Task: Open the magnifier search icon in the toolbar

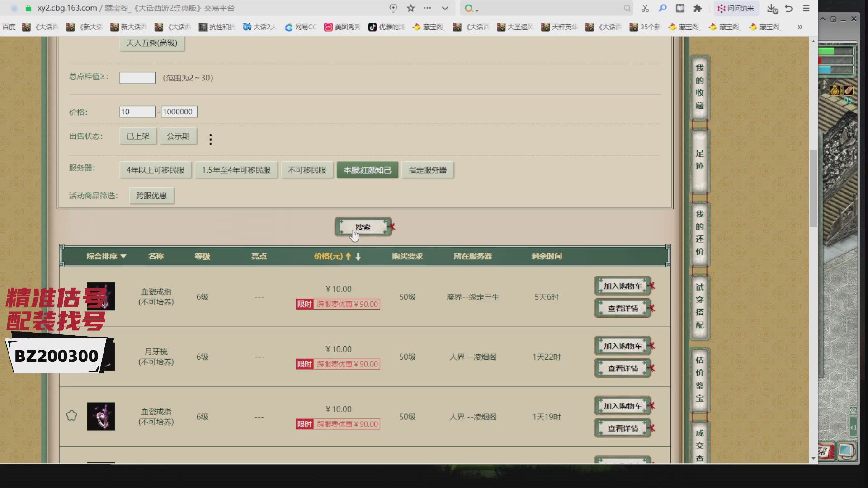Action: click(x=662, y=8)
